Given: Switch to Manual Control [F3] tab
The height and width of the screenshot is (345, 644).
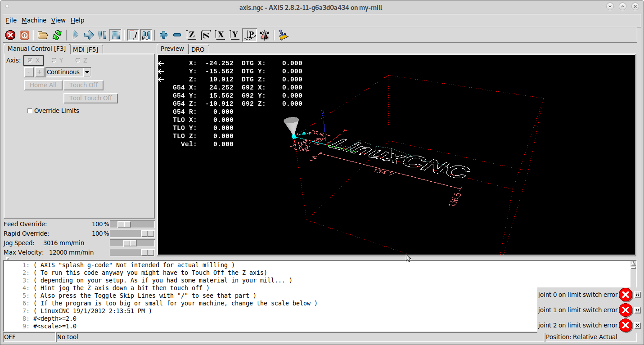Looking at the screenshot, I should click(36, 49).
